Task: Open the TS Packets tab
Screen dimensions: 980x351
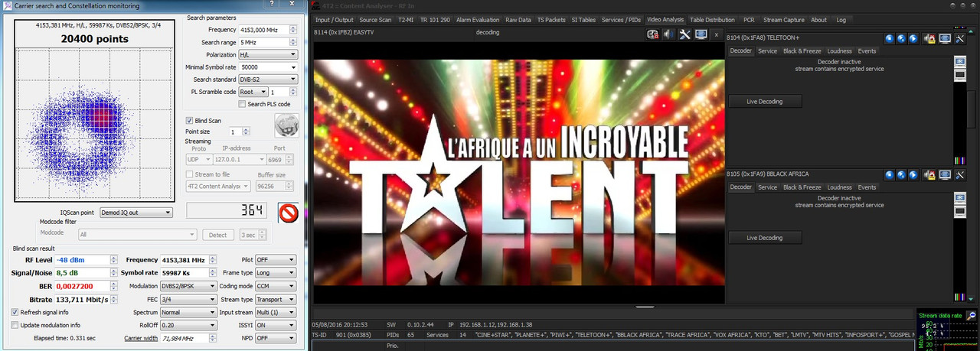Action: [x=552, y=20]
